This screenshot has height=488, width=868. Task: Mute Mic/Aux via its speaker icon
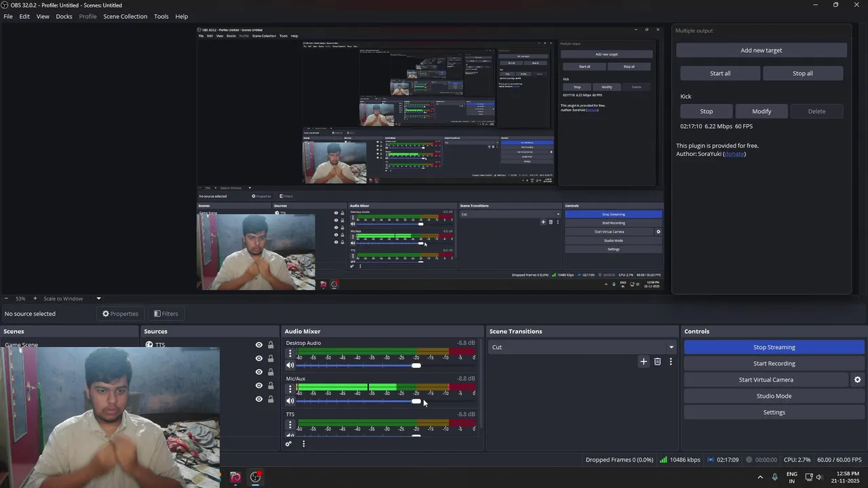(x=290, y=401)
